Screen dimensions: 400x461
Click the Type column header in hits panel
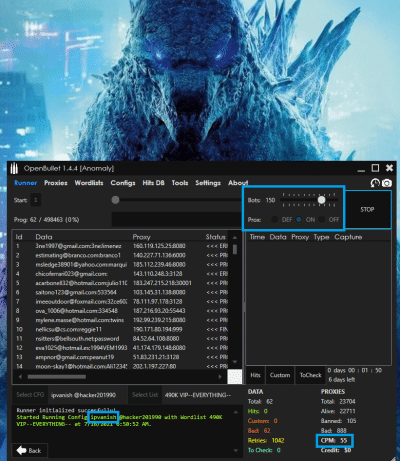tap(321, 237)
